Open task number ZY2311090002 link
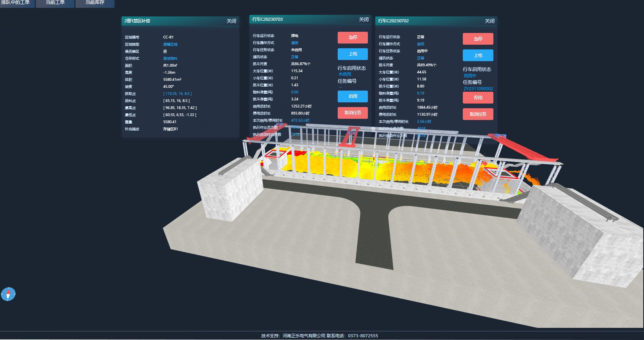Screen dimensions: 644x340 click(478, 89)
